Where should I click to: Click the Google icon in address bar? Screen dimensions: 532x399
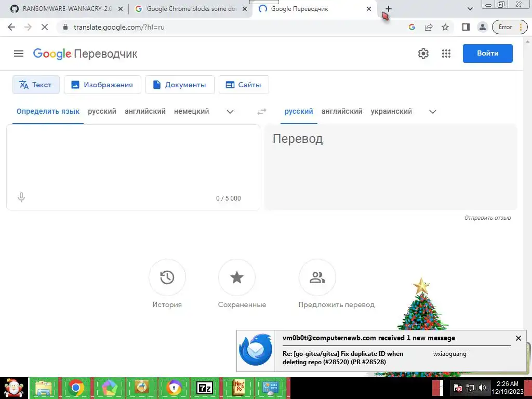[x=412, y=27]
